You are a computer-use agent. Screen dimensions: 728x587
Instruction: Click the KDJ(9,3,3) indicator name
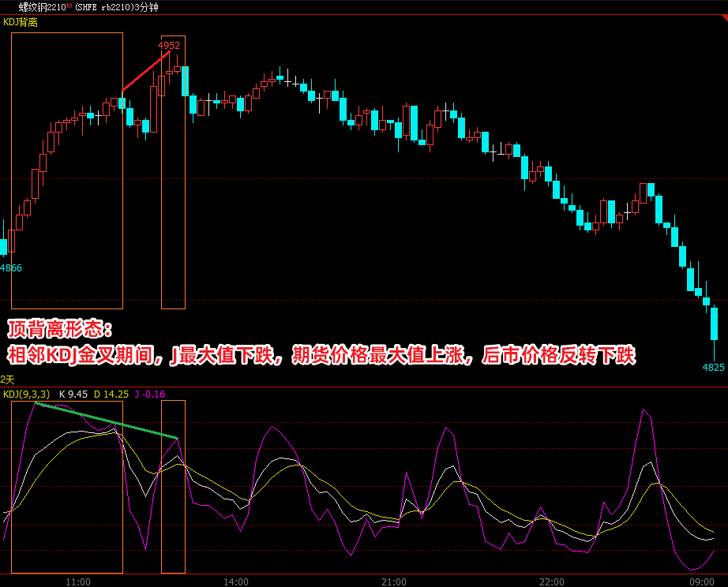[27, 394]
